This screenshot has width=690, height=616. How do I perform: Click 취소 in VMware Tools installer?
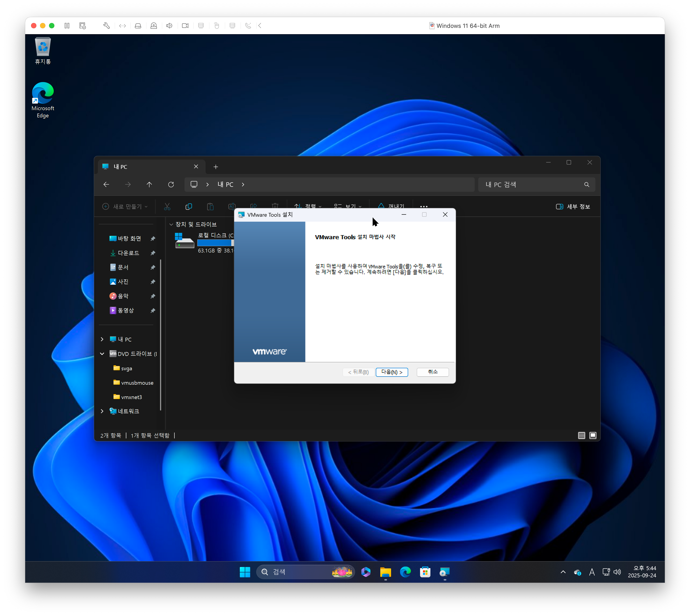pyautogui.click(x=433, y=372)
